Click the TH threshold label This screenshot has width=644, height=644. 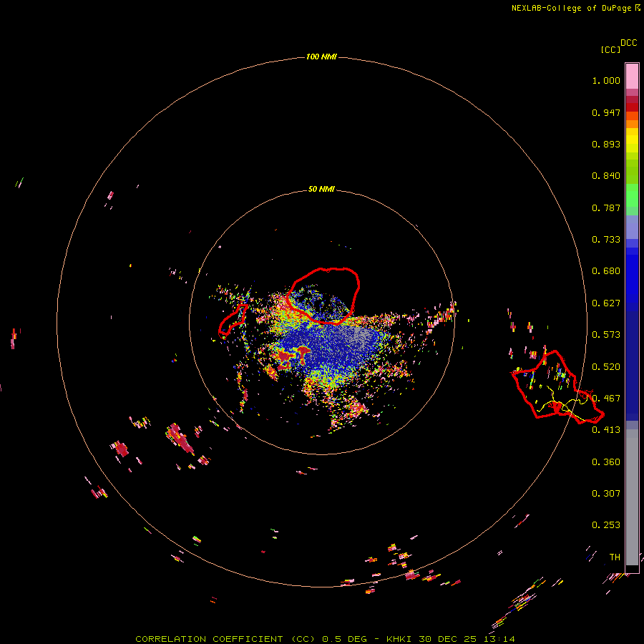coord(615,557)
